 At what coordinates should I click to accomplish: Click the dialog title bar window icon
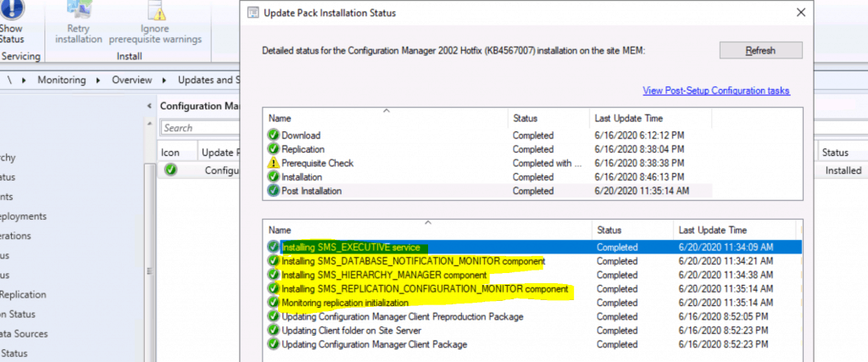pos(253,12)
